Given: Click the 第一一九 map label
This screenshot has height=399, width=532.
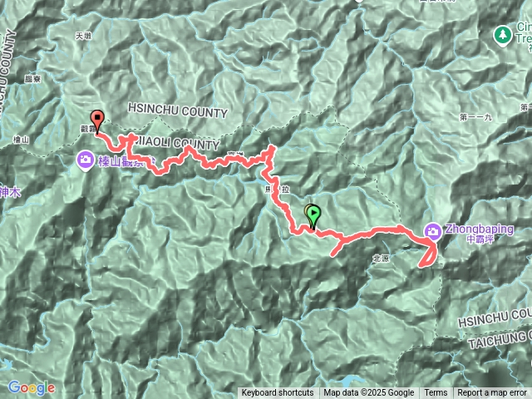Looking at the screenshot, I should [475, 117].
